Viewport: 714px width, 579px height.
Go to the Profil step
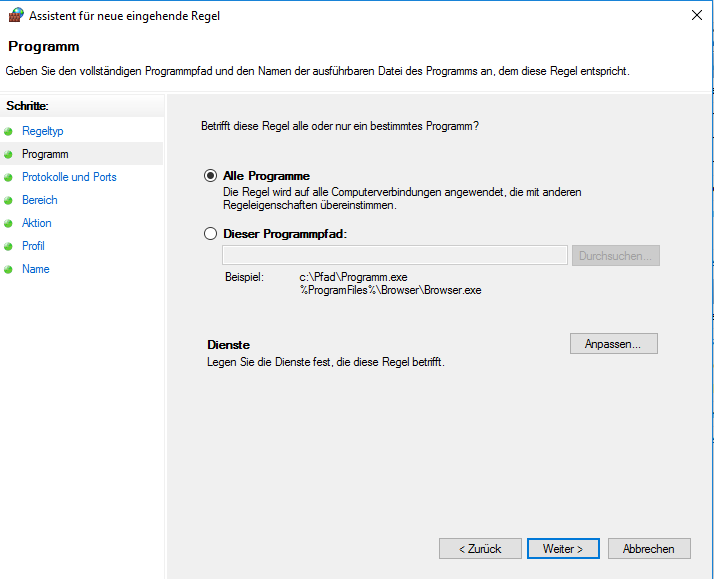click(x=33, y=246)
